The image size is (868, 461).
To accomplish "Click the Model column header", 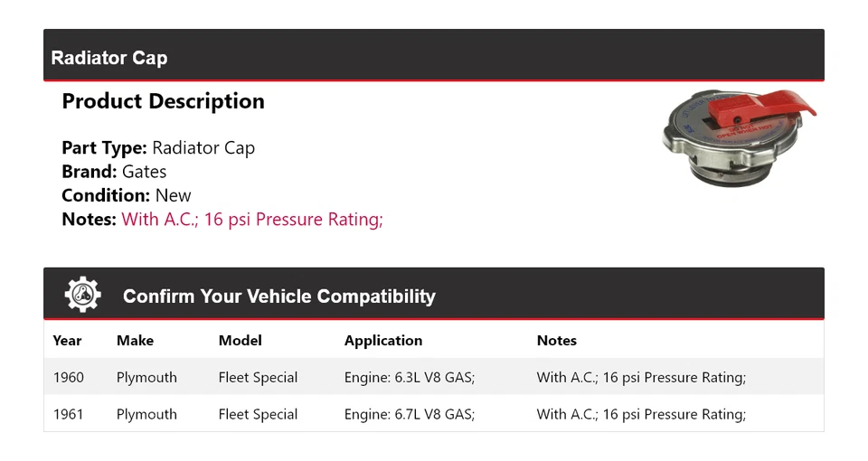I will (x=240, y=341).
